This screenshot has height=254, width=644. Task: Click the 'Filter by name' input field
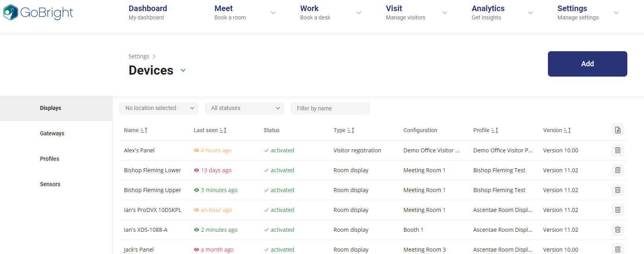coord(330,108)
